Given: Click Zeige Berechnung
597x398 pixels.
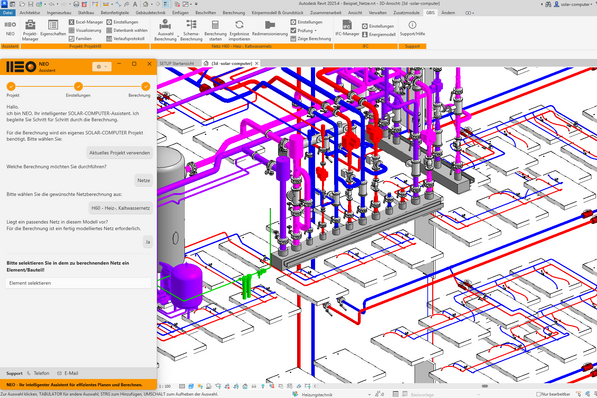Looking at the screenshot, I should click(x=311, y=38).
